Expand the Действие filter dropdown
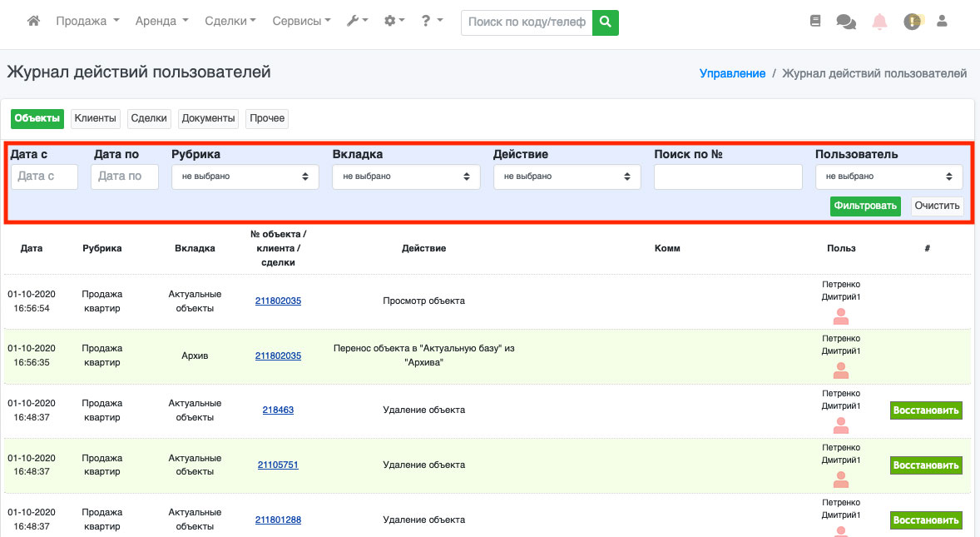Viewport: 980px width, 537px height. [x=567, y=177]
